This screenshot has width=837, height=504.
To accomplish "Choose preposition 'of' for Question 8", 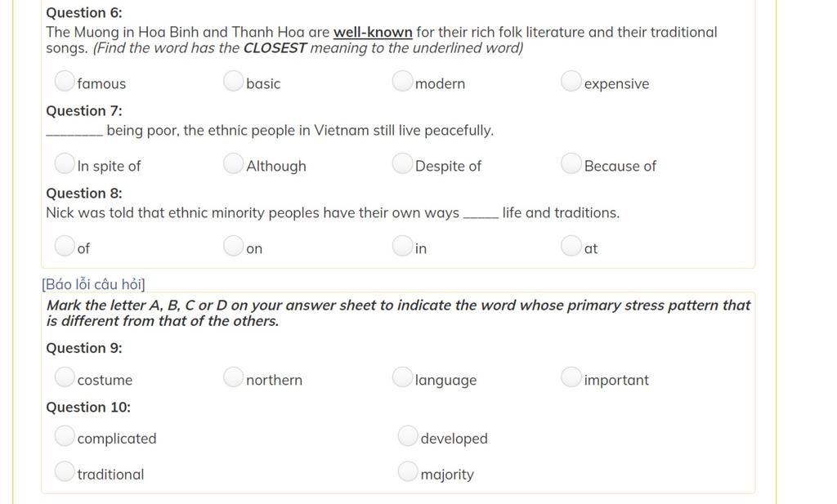I will 65,246.
